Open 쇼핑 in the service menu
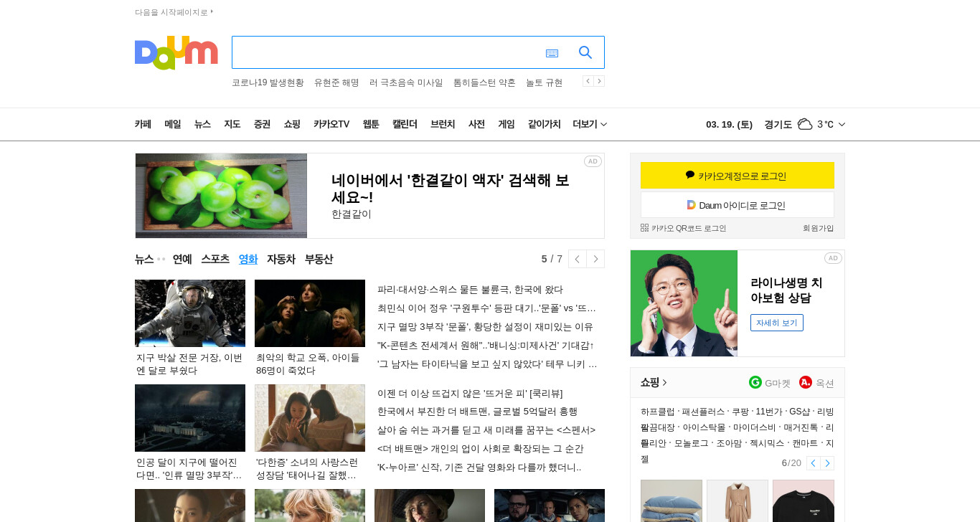This screenshot has height=522, width=980. tap(292, 124)
